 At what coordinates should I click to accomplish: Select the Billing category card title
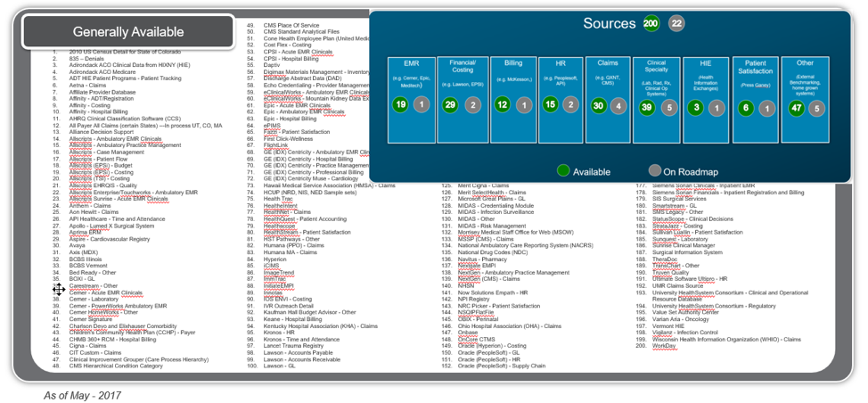click(513, 63)
